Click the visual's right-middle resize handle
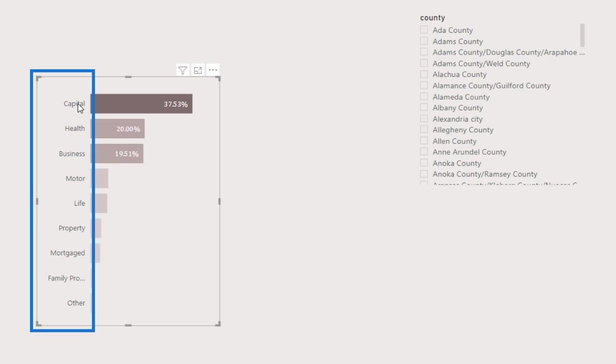616x364 pixels. [x=219, y=201]
